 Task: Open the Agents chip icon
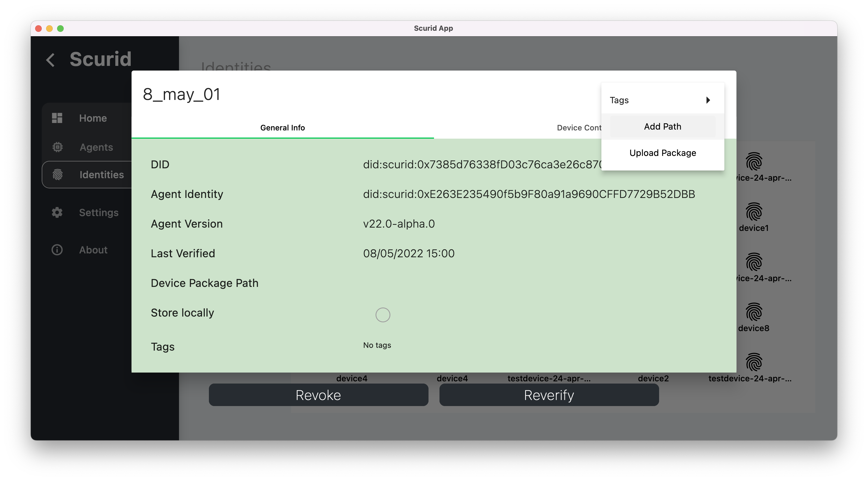coord(58,147)
